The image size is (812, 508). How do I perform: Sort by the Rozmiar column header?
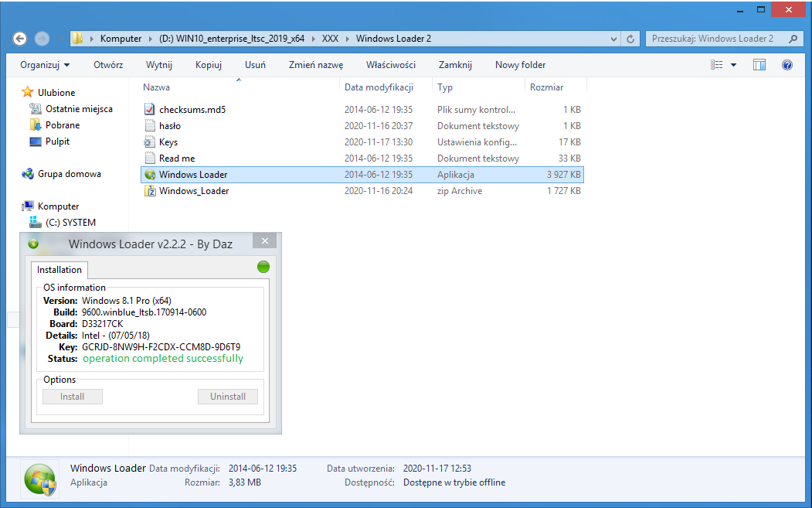547,87
